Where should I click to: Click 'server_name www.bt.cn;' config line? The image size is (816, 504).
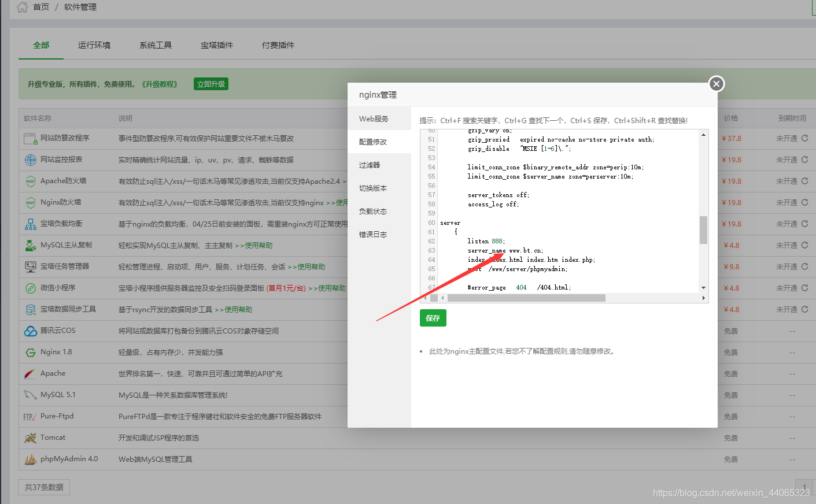pyautogui.click(x=505, y=250)
